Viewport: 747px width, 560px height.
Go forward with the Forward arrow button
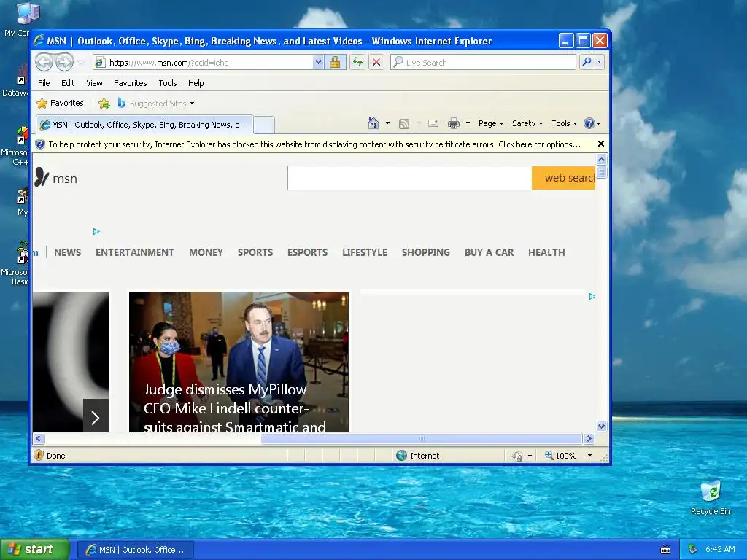[64, 62]
